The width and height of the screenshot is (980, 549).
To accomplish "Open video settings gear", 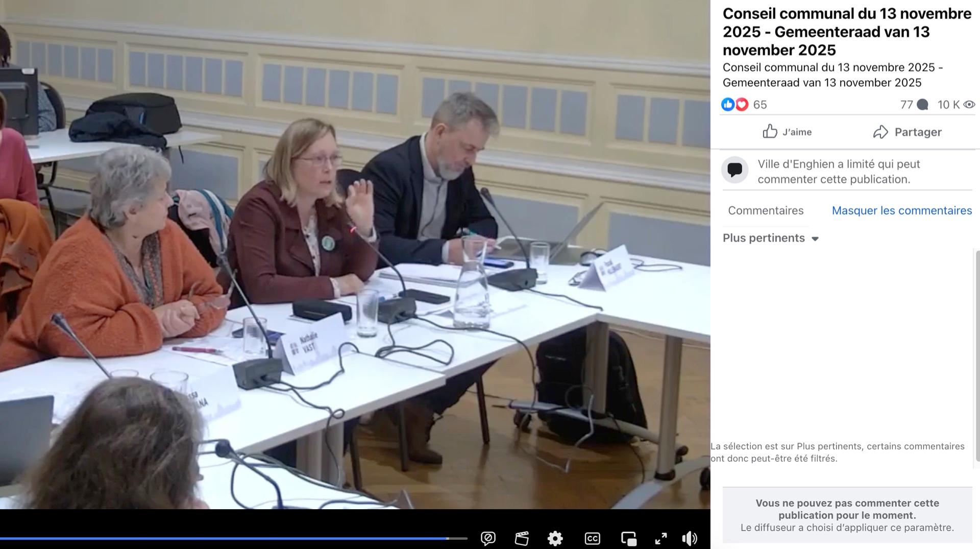I will pyautogui.click(x=555, y=538).
